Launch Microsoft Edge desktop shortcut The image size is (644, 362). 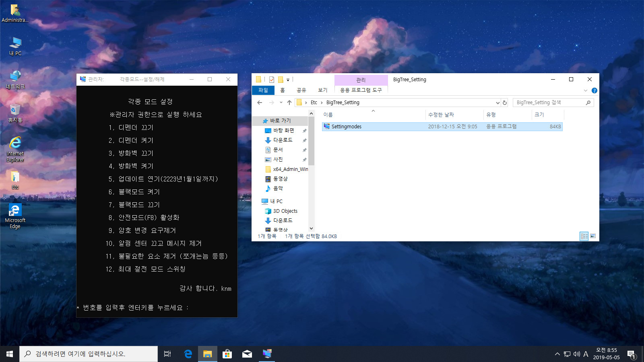(15, 216)
